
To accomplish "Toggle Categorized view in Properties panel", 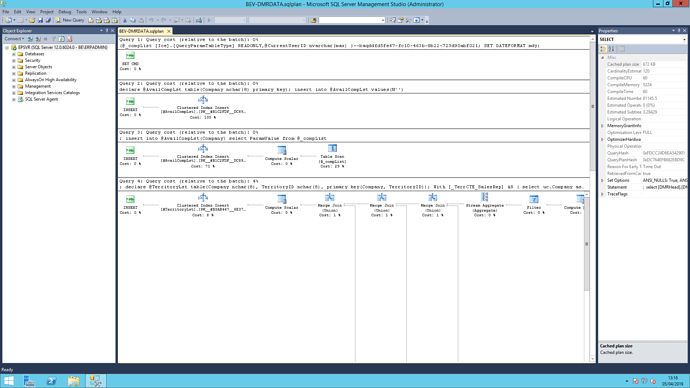I will pos(603,49).
